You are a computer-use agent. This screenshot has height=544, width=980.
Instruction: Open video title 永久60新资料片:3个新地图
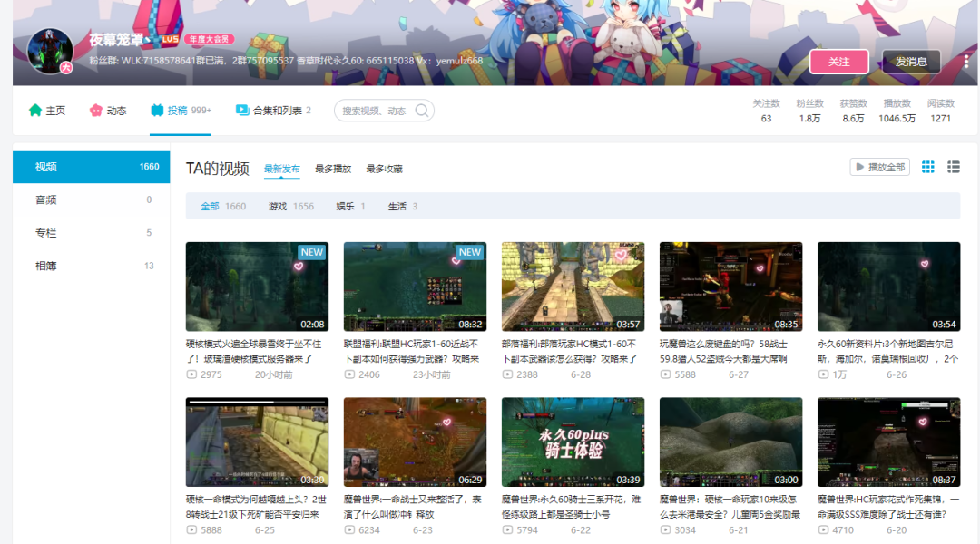coord(888,351)
